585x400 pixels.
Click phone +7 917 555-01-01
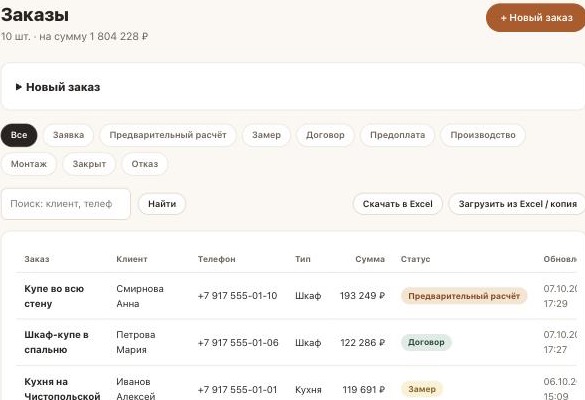coord(237,390)
